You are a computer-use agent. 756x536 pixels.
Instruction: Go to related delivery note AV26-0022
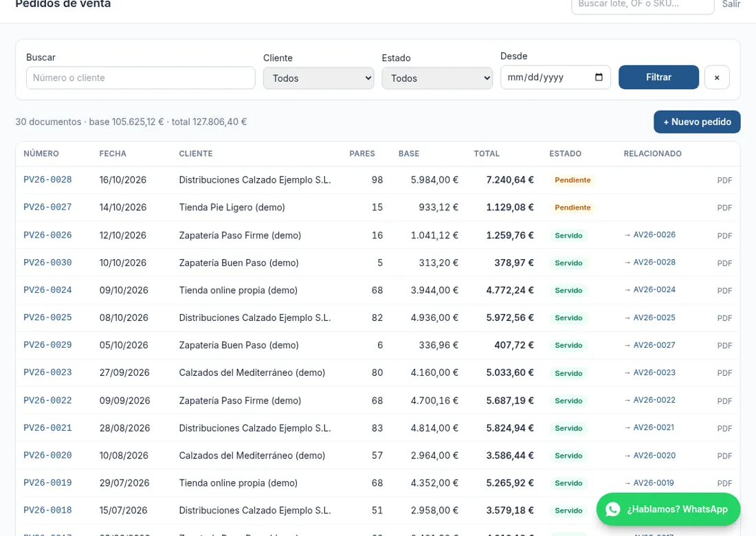point(649,400)
